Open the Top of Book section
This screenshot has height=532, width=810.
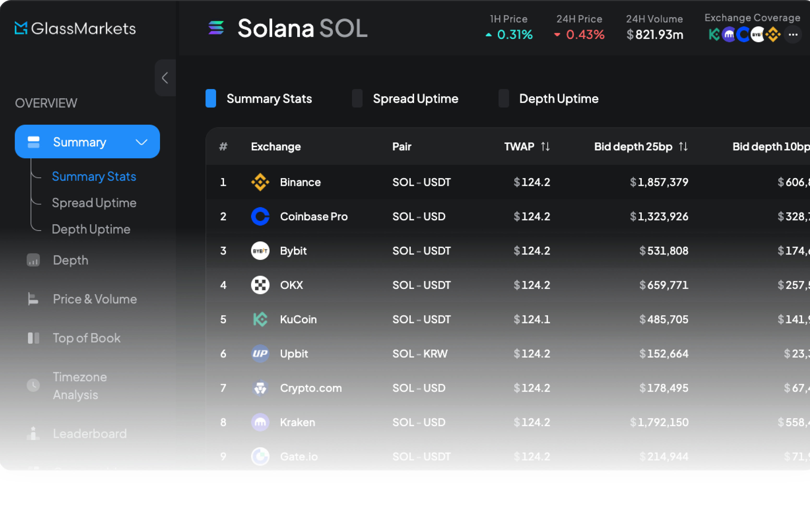(86, 338)
